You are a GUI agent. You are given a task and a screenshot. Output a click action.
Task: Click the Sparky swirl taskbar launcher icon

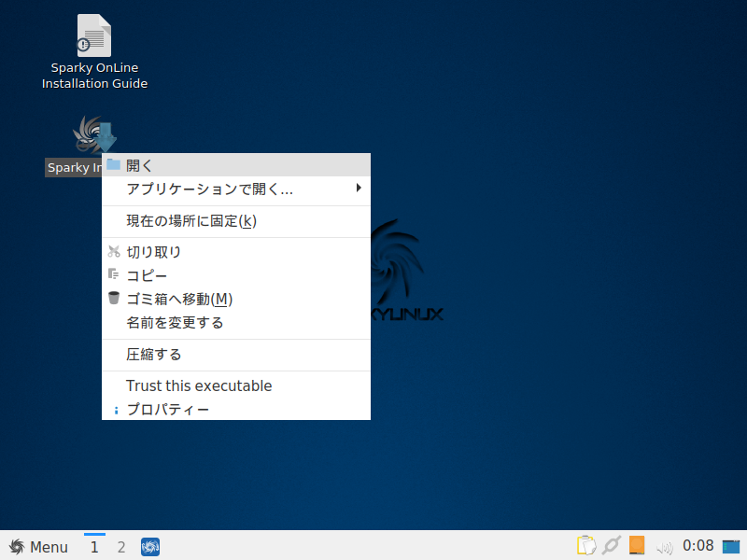pos(150,547)
